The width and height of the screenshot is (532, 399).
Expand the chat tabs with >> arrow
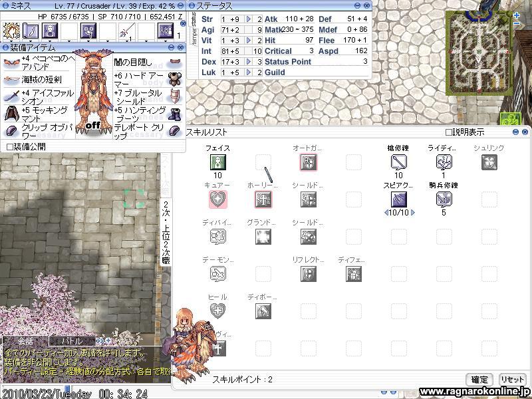pos(100,340)
